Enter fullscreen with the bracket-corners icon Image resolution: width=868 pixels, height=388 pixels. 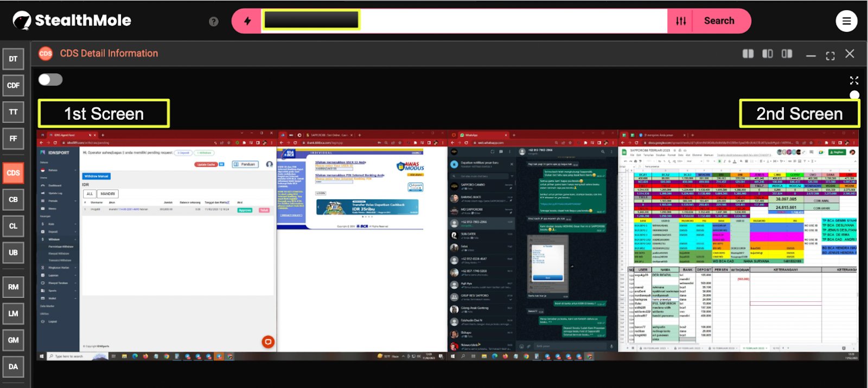click(830, 56)
